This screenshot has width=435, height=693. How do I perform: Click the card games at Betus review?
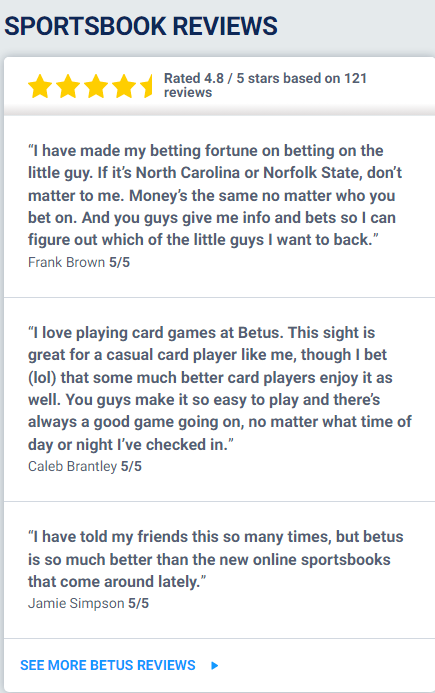click(220, 388)
